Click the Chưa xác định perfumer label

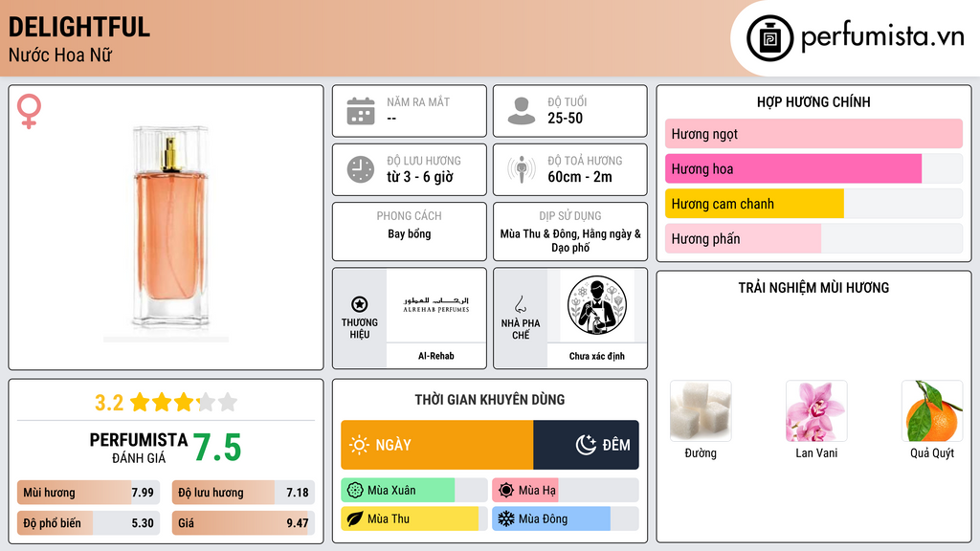click(x=597, y=356)
